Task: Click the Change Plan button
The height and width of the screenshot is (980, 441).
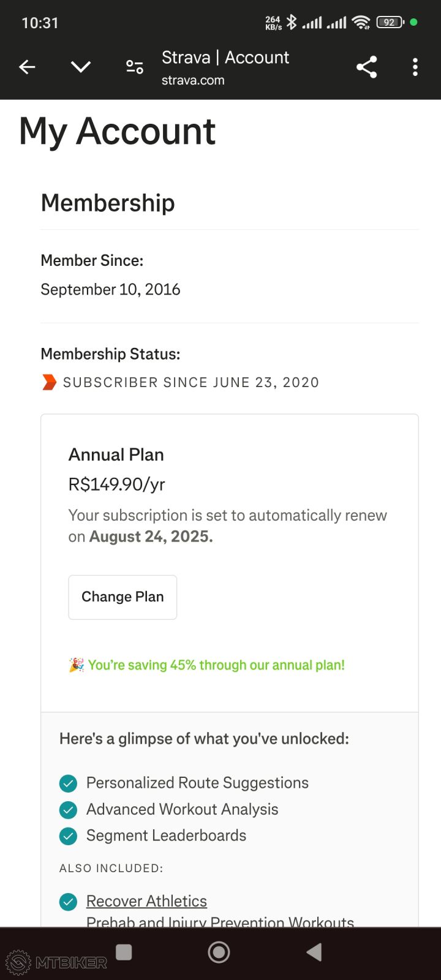Action: pyautogui.click(x=123, y=597)
